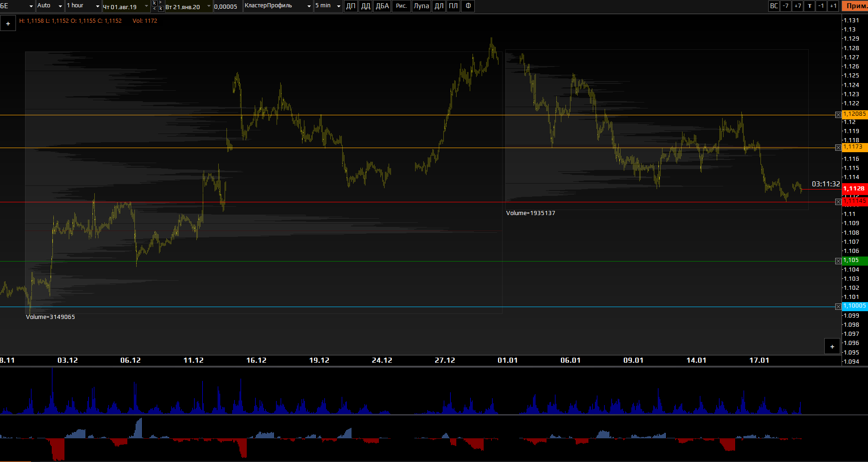Open the start date picker Чт 01.авг.19
Screen dimensions: 868x462
(x=126, y=7)
